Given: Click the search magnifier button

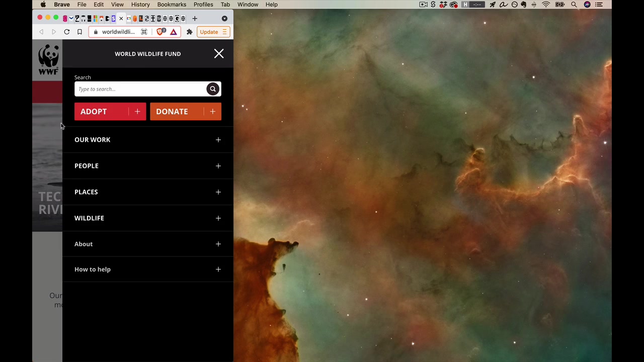Looking at the screenshot, I should click(213, 89).
